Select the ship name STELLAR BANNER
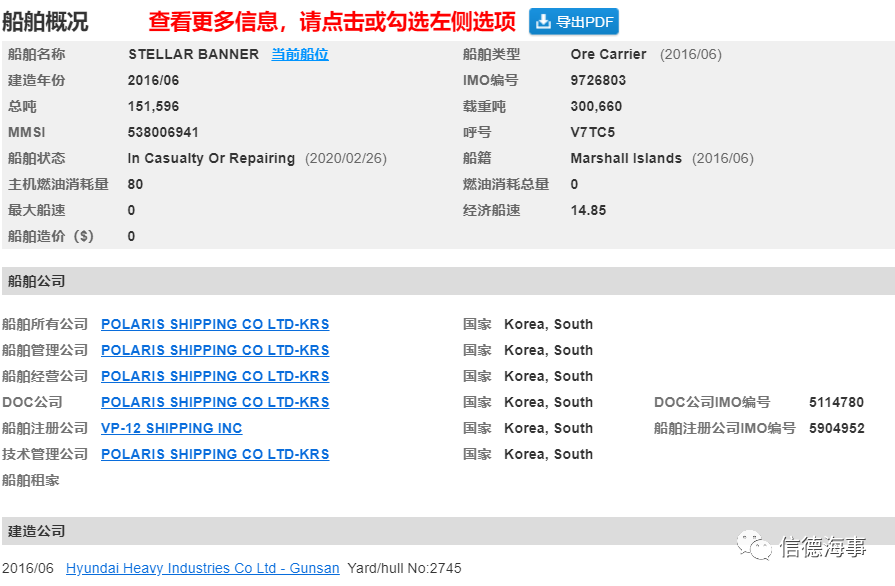The width and height of the screenshot is (895, 586). click(193, 54)
